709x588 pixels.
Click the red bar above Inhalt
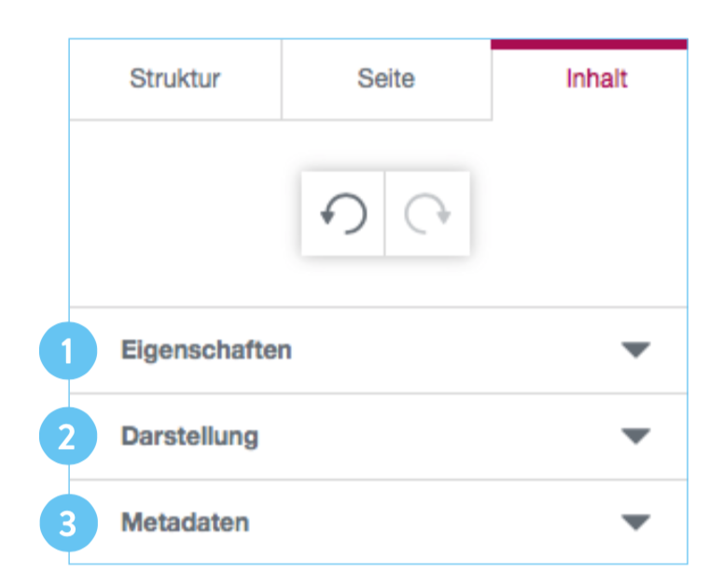589,43
